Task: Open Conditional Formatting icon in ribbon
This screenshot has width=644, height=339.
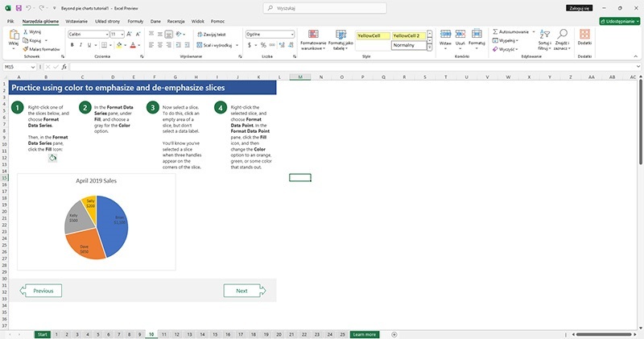Action: (x=313, y=34)
